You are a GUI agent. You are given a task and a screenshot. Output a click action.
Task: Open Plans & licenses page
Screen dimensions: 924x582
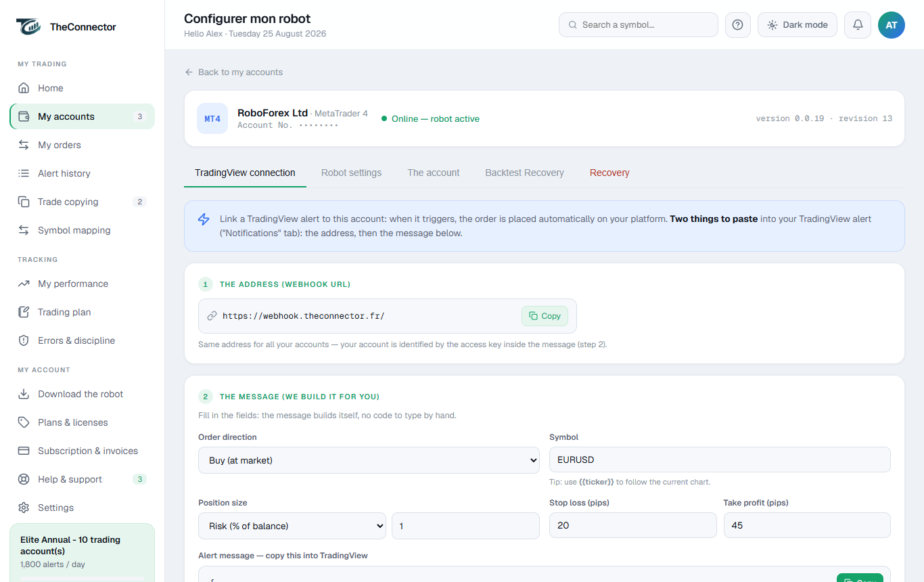82,422
